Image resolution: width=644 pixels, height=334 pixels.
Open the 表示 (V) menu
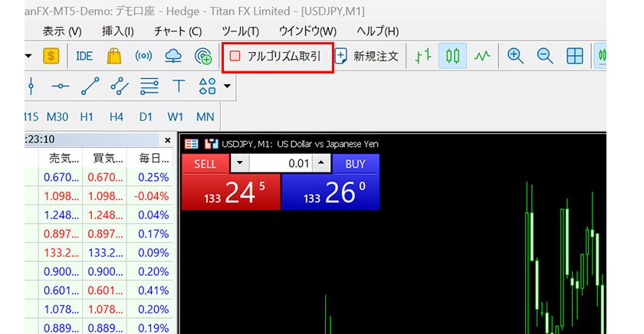[62, 31]
